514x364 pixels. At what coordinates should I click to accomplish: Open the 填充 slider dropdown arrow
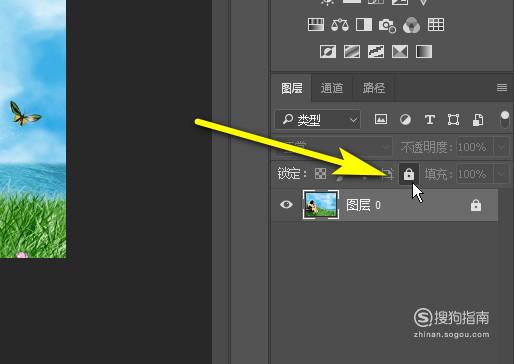[501, 174]
